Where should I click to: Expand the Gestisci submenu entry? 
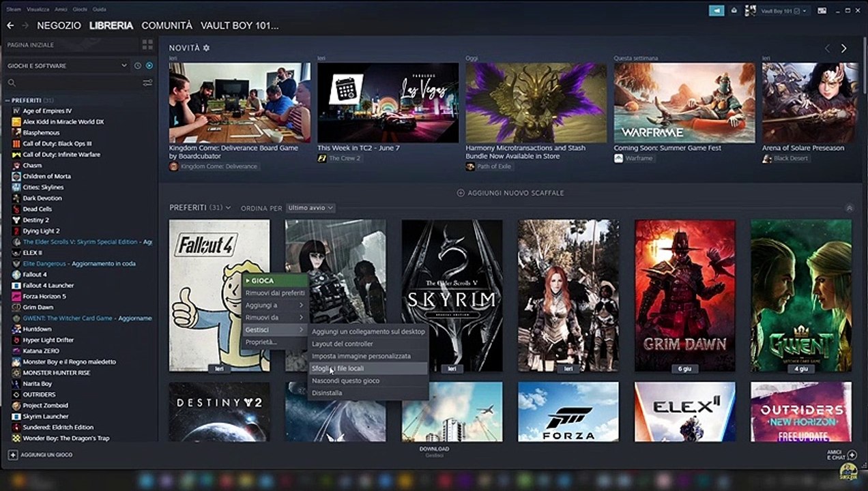pos(275,329)
